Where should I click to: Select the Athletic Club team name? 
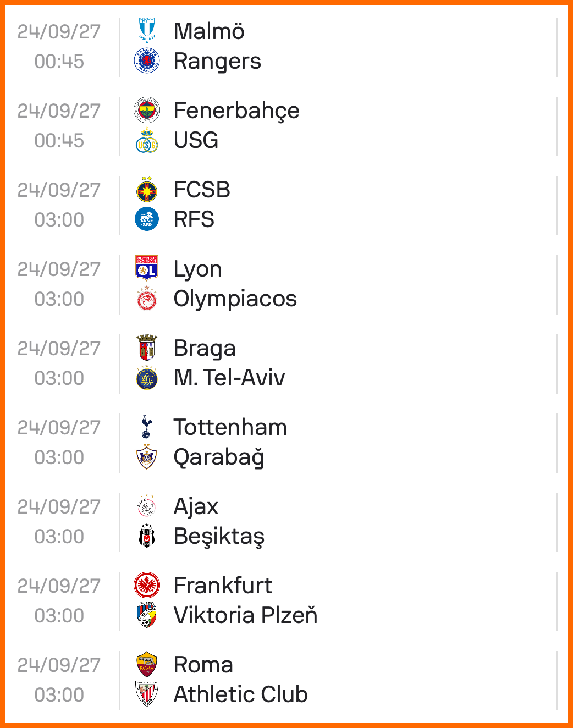click(241, 694)
